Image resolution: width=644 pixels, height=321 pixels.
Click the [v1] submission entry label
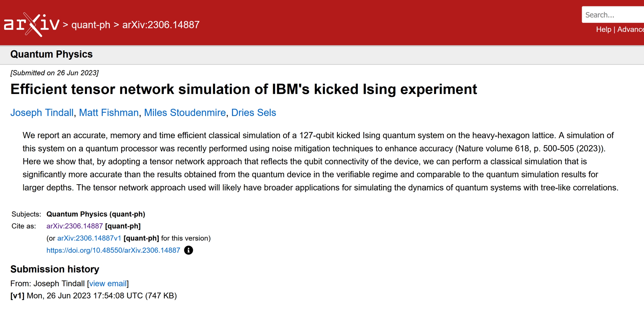click(x=17, y=296)
